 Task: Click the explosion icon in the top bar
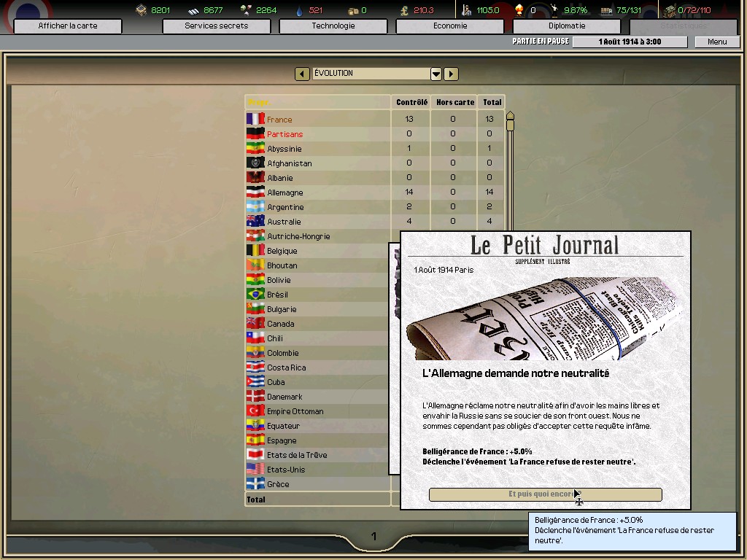pyautogui.click(x=519, y=10)
